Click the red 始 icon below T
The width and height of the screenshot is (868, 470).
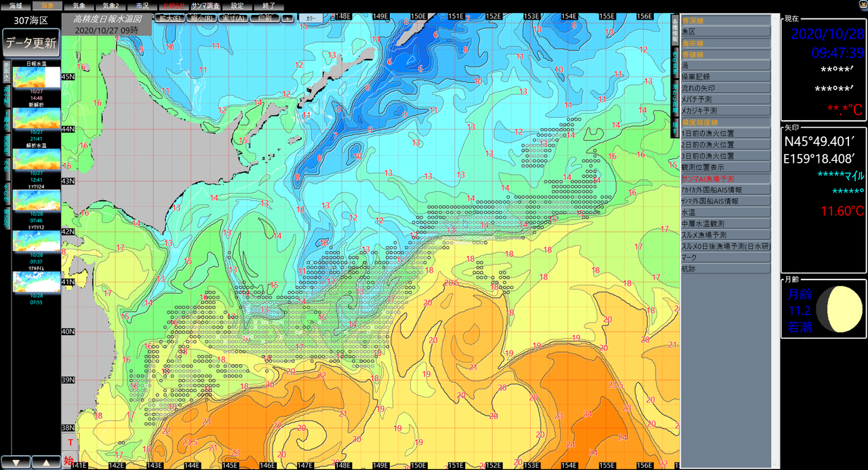(68, 461)
